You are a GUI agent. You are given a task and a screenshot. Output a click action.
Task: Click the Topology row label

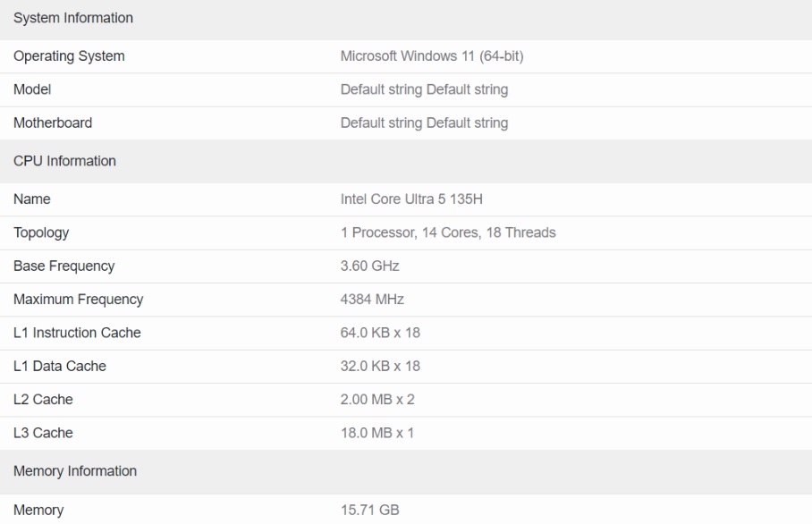41,233
